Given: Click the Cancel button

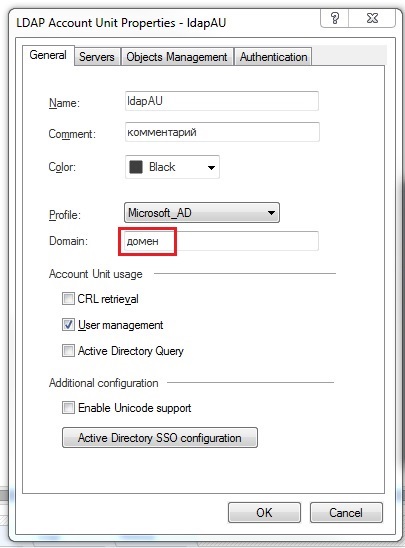Looking at the screenshot, I should pyautogui.click(x=346, y=512).
